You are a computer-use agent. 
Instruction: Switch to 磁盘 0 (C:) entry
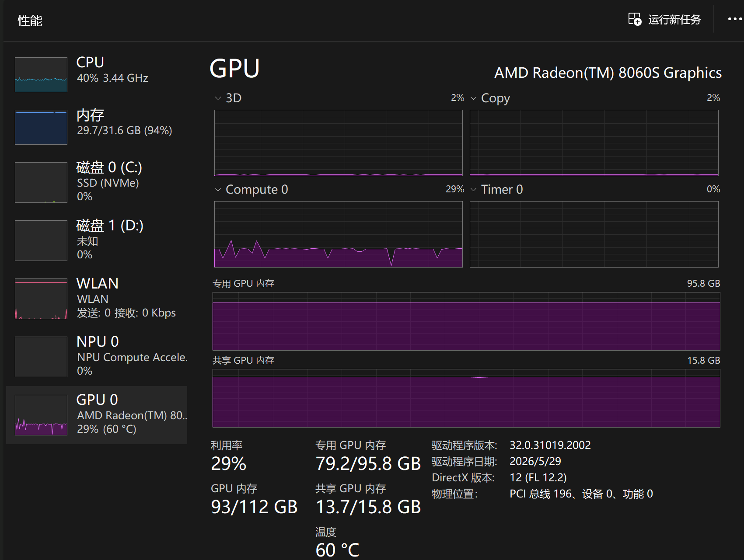pyautogui.click(x=97, y=182)
